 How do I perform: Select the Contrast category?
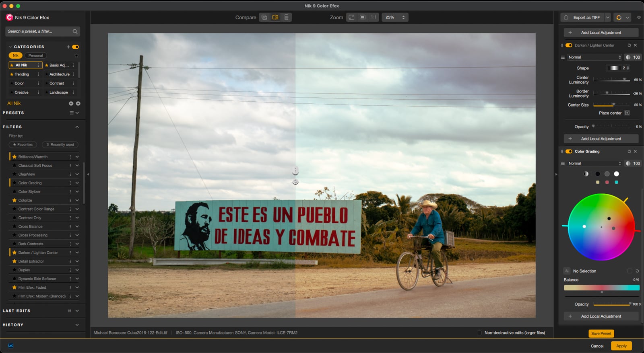tap(57, 83)
